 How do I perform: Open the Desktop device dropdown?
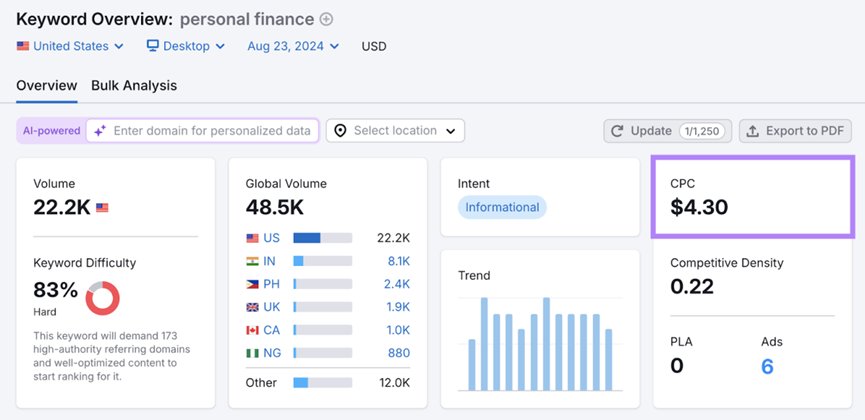click(x=186, y=46)
